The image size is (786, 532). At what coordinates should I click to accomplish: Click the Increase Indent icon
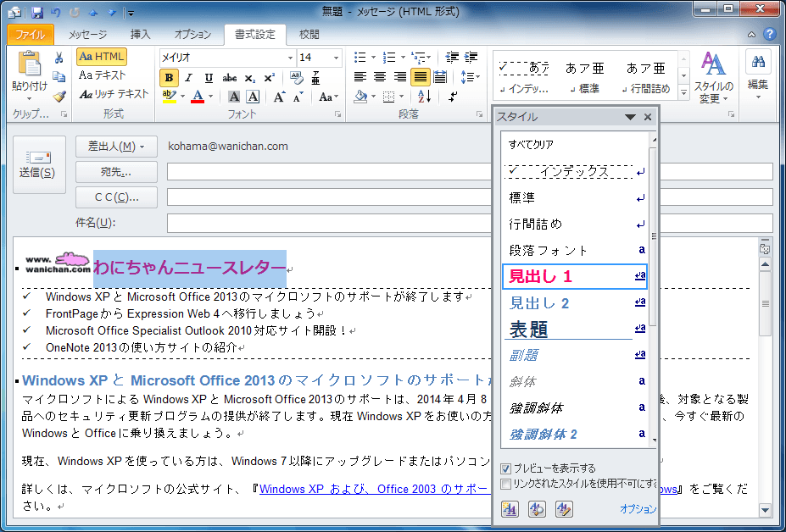[x=471, y=57]
